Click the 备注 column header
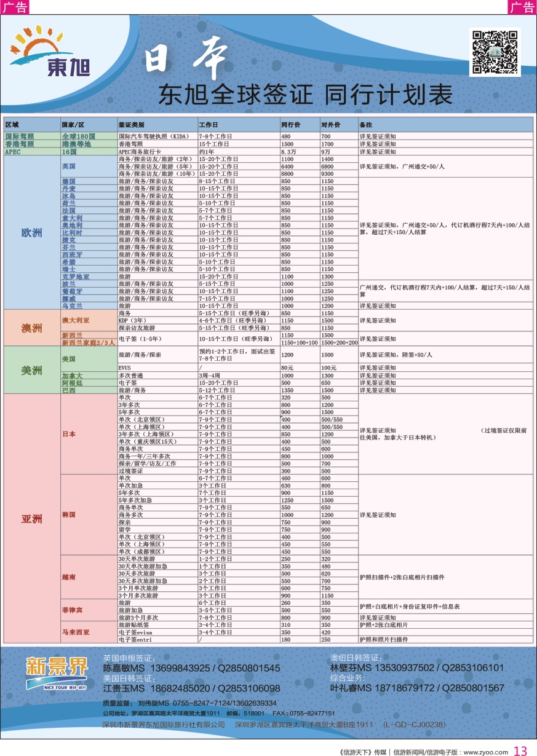Image resolution: width=537 pixels, height=756 pixels. coord(445,124)
